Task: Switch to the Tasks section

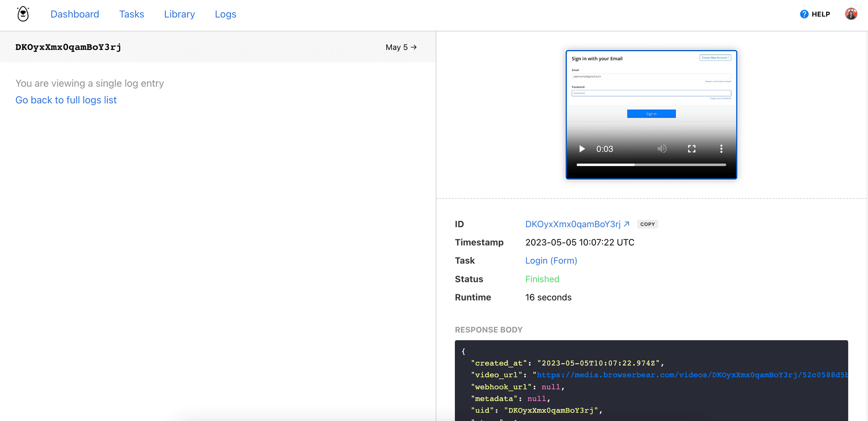Action: [132, 14]
